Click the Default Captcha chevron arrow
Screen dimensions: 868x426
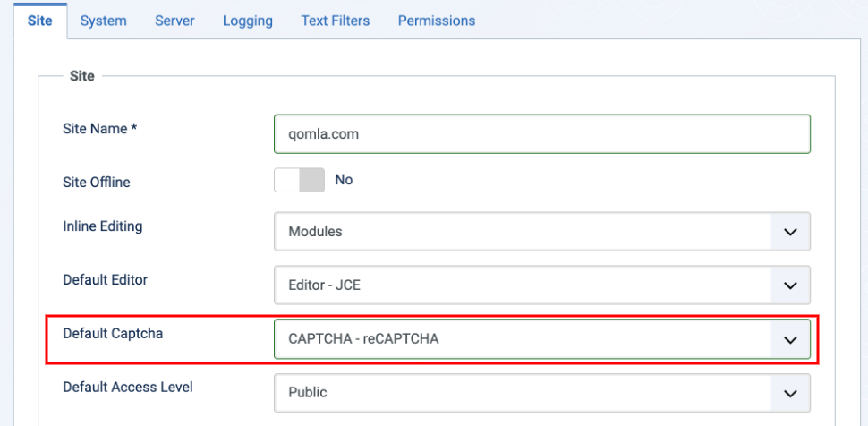pyautogui.click(x=790, y=339)
